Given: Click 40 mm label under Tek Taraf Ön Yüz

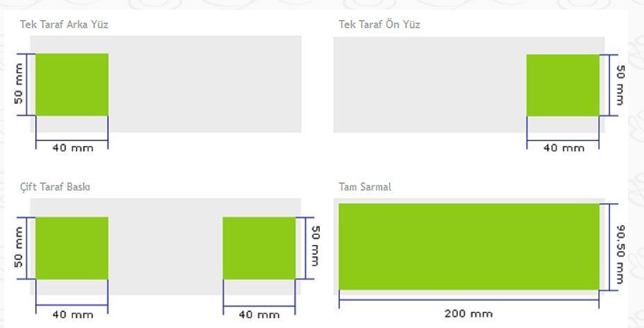Looking at the screenshot, I should click(563, 147).
